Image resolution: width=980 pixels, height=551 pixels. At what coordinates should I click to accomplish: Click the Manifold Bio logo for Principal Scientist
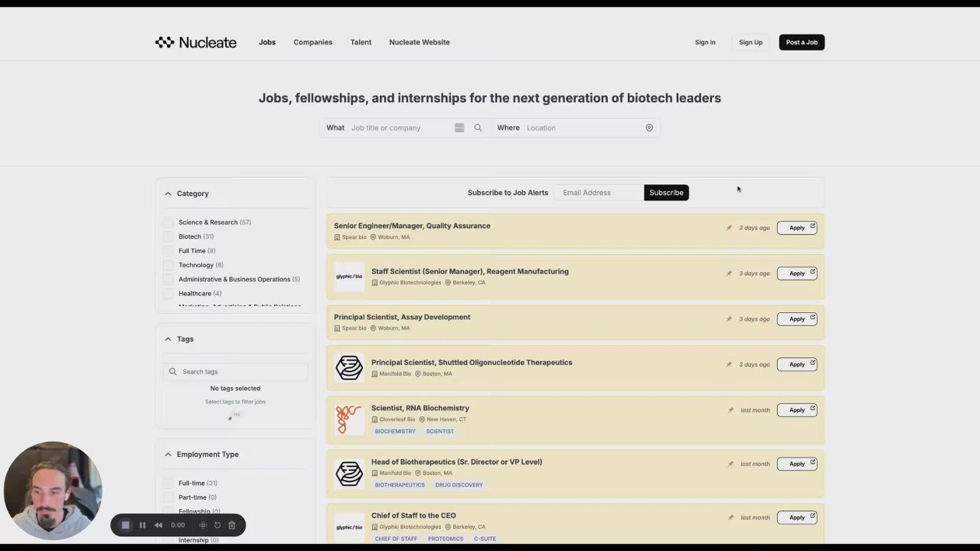pos(349,368)
